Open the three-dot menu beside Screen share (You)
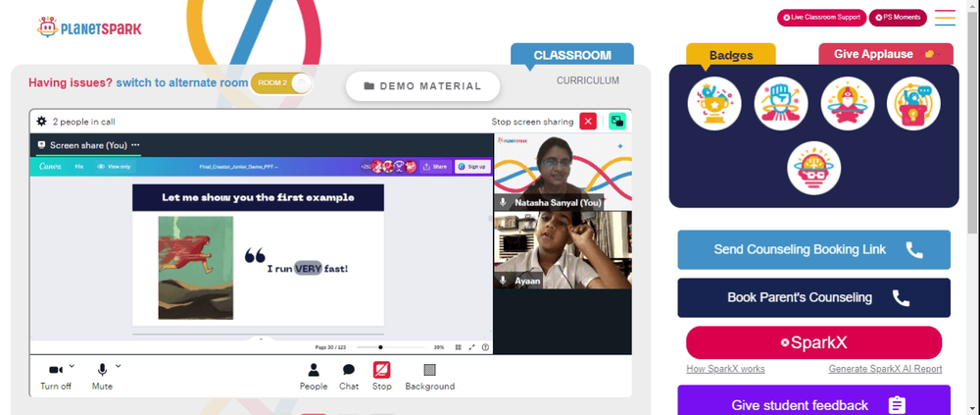Screen dimensions: 980x415 pos(135,145)
